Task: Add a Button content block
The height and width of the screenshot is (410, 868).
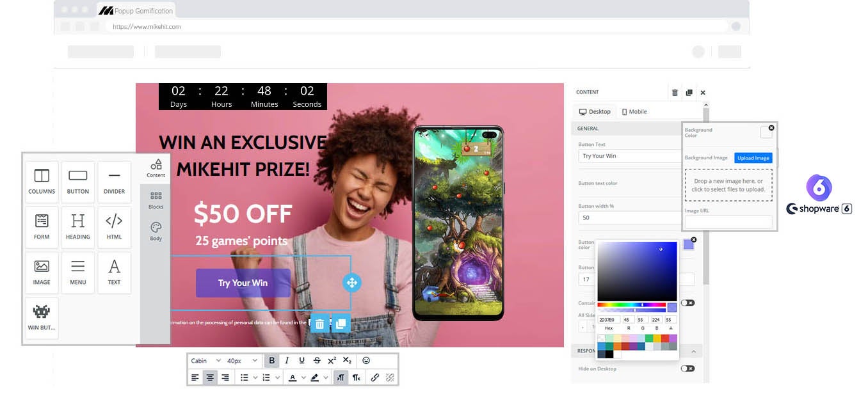Action: click(78, 182)
